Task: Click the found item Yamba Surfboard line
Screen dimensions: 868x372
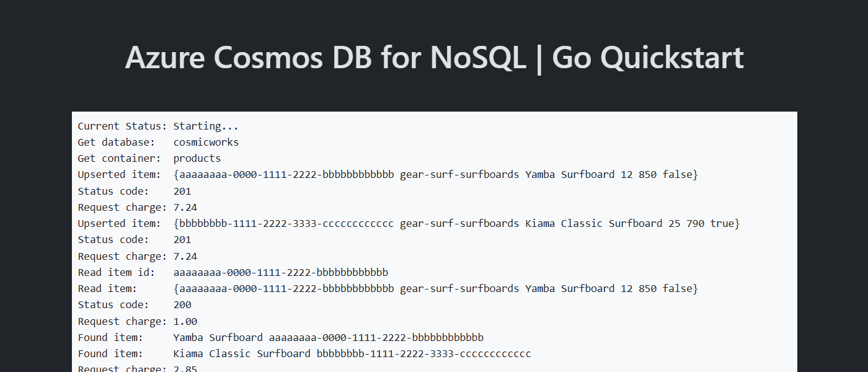Action: [x=328, y=338]
